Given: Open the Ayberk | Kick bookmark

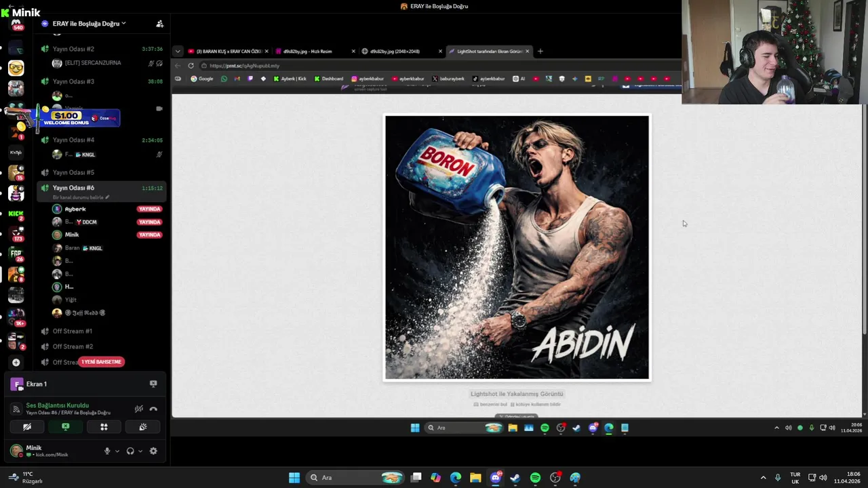Looking at the screenshot, I should click(290, 79).
